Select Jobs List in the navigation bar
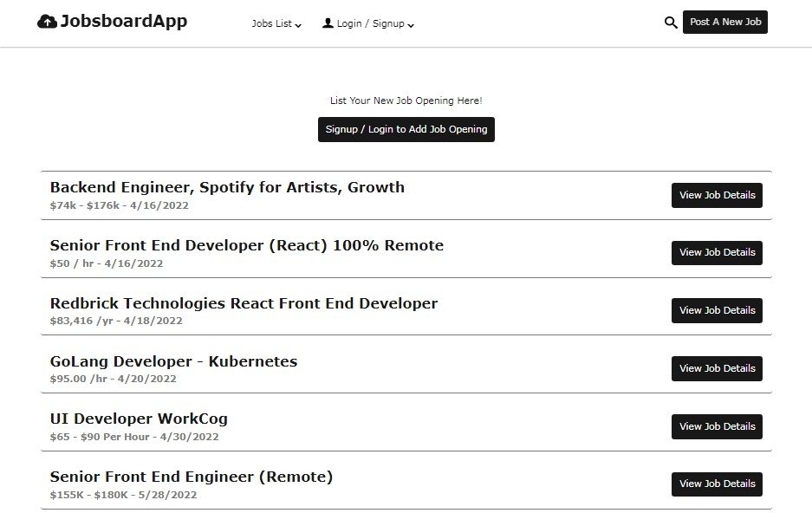 tap(270, 23)
